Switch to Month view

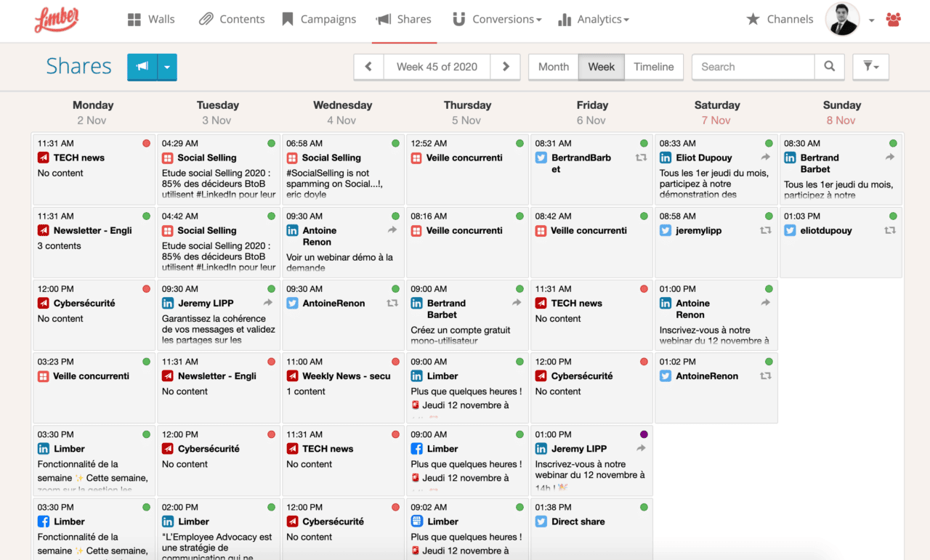[554, 67]
